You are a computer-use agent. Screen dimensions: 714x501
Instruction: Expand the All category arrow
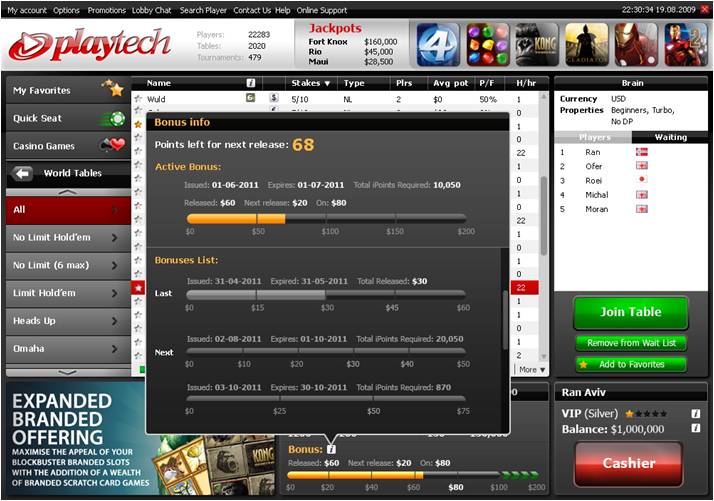(114, 210)
